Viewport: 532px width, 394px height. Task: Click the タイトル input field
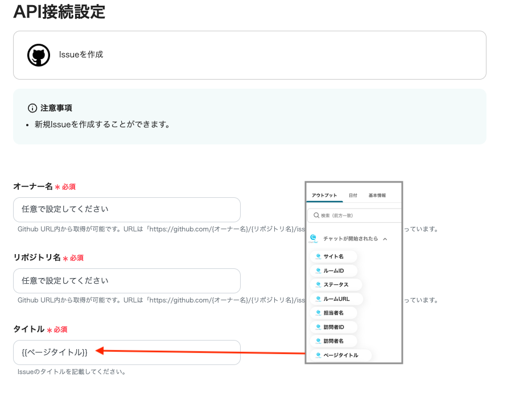coord(127,352)
